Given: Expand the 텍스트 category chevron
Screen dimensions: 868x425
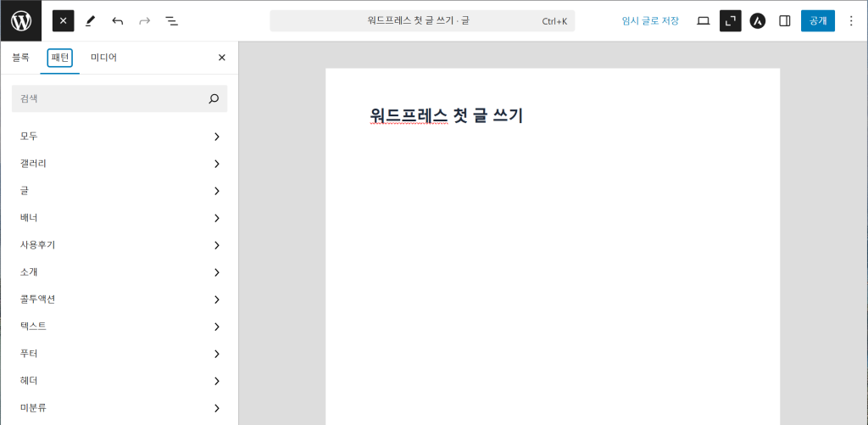Looking at the screenshot, I should (x=217, y=327).
